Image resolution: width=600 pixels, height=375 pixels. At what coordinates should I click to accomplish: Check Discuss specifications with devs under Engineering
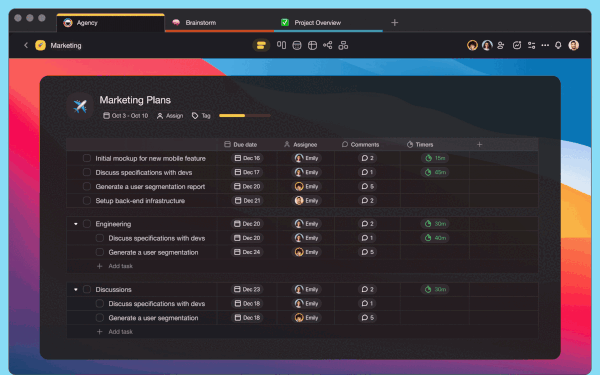coord(99,238)
